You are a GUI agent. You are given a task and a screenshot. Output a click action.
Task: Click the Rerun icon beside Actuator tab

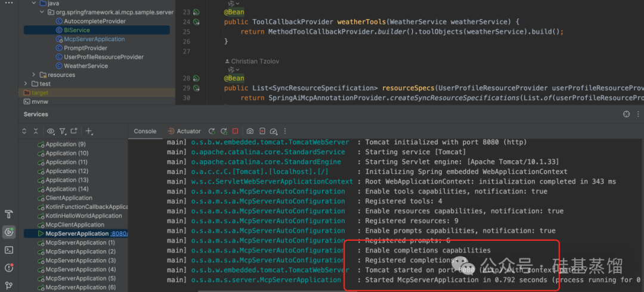click(212, 131)
